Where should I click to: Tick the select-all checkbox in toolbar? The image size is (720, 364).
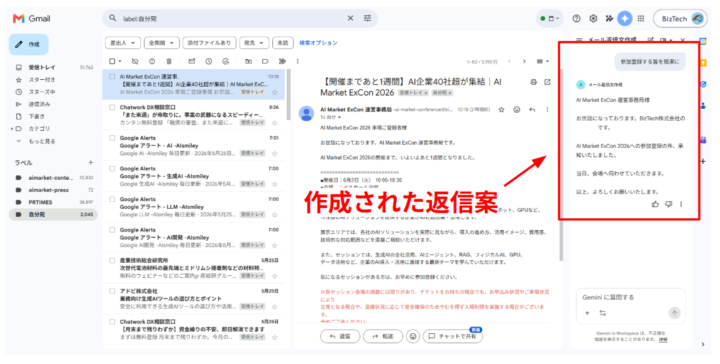click(112, 61)
